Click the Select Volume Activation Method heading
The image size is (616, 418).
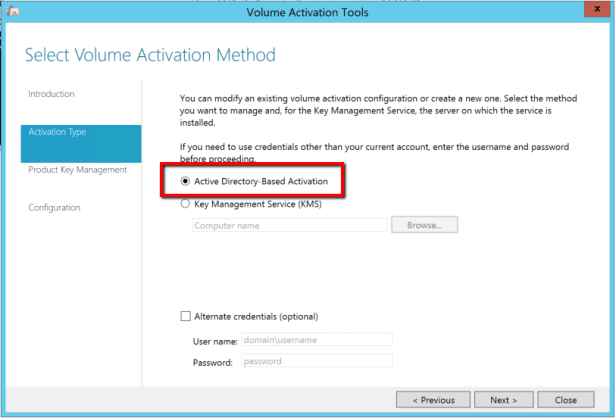[150, 54]
